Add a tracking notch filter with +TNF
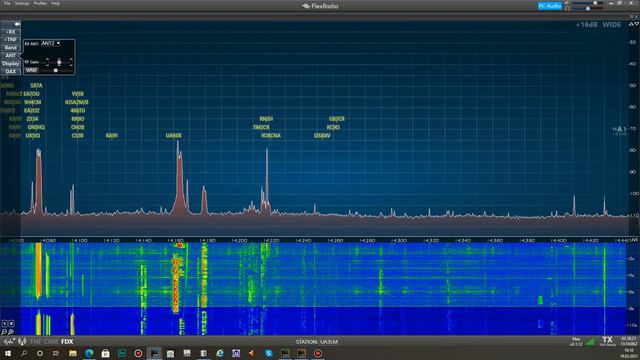640x360 pixels. (11, 40)
